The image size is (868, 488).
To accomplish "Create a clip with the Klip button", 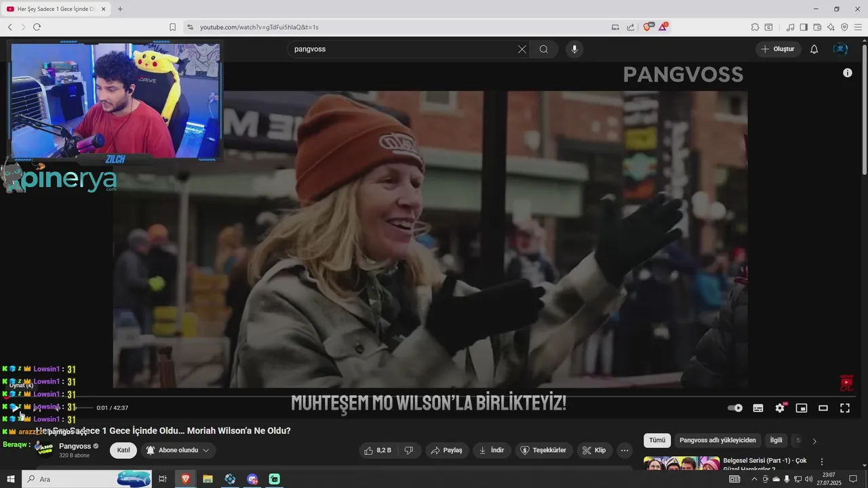I will coord(595,450).
